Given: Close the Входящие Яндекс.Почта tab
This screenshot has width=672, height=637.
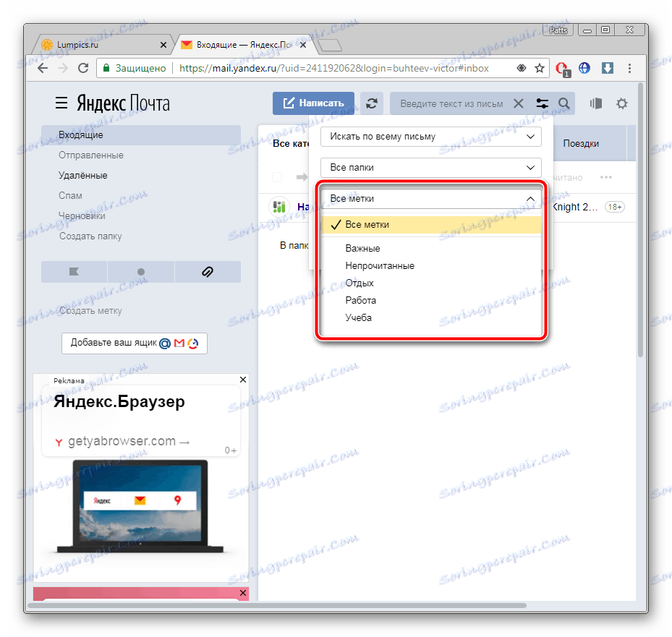Looking at the screenshot, I should click(303, 45).
